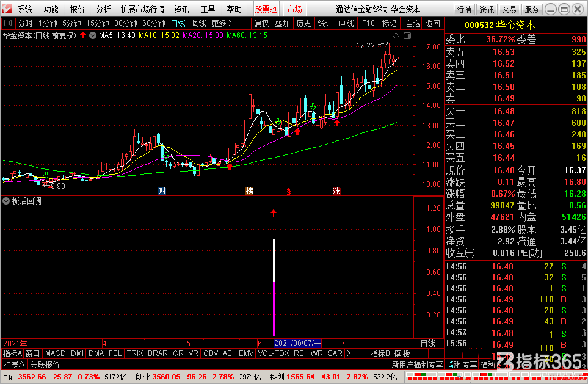This screenshot has width=588, height=384.
Task: Click the 历史 toolbar button
Action: click(x=303, y=24)
